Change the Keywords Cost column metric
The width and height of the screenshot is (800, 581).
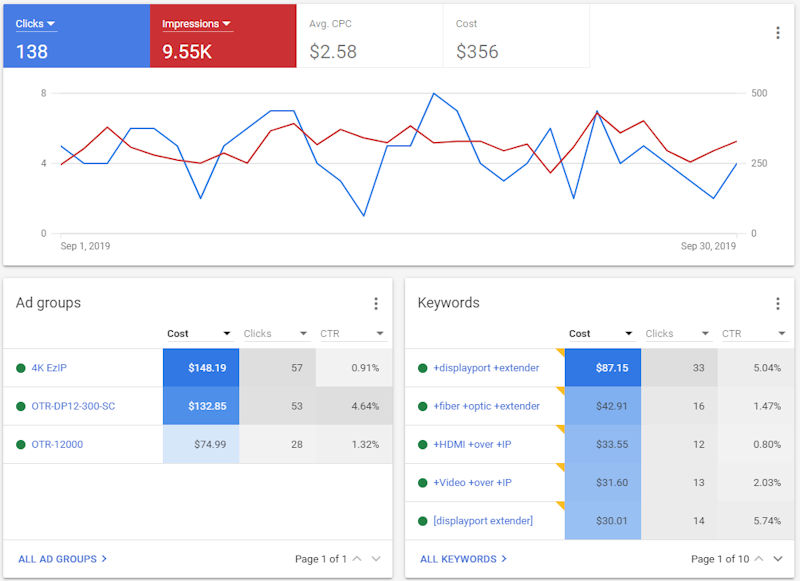click(x=601, y=334)
